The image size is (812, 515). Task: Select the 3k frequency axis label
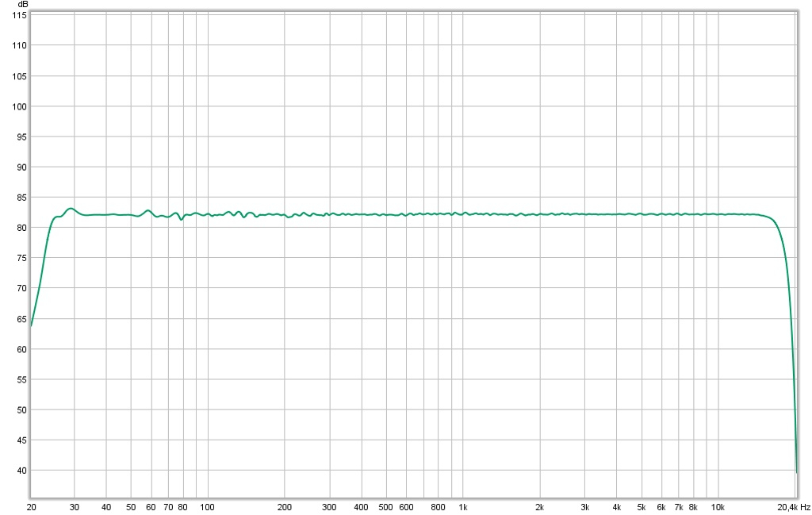[x=584, y=507]
